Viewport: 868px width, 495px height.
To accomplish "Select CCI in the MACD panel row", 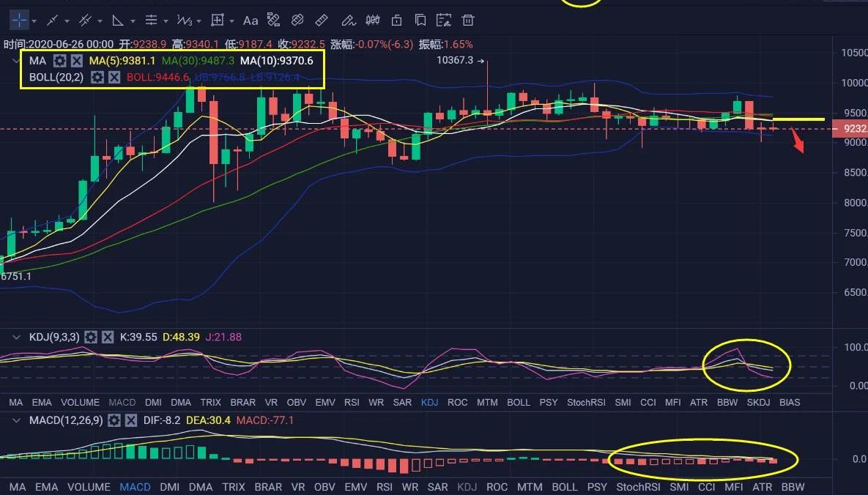I will (x=706, y=487).
